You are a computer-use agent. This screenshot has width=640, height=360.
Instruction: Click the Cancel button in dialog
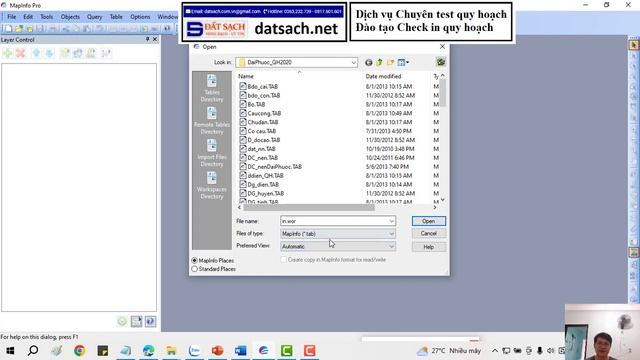pyautogui.click(x=429, y=233)
